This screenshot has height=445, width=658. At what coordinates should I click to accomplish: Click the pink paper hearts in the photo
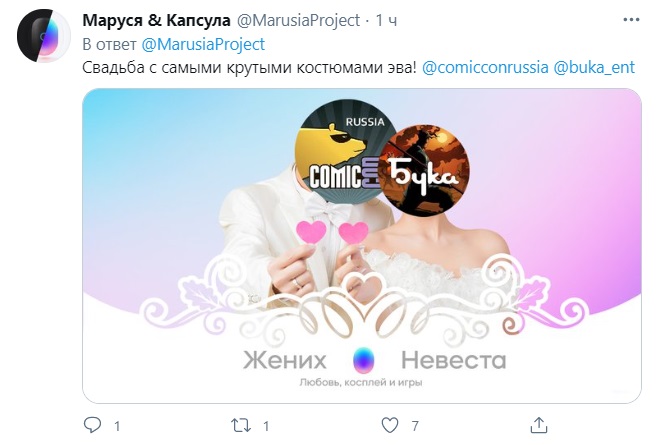pos(332,232)
